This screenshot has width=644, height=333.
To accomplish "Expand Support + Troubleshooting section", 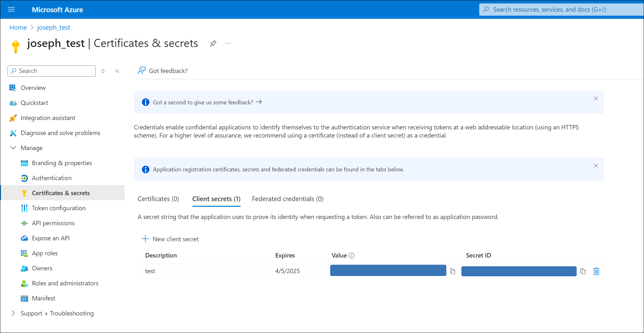I will click(x=13, y=313).
